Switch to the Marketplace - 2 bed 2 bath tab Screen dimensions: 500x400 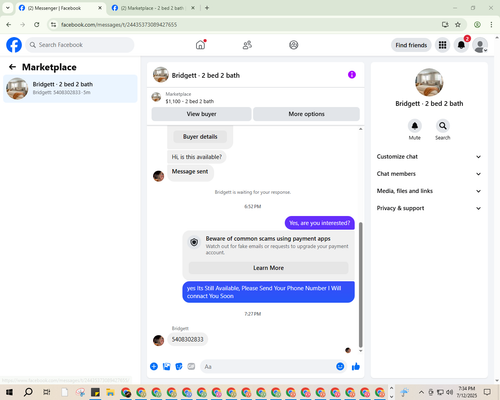152,8
